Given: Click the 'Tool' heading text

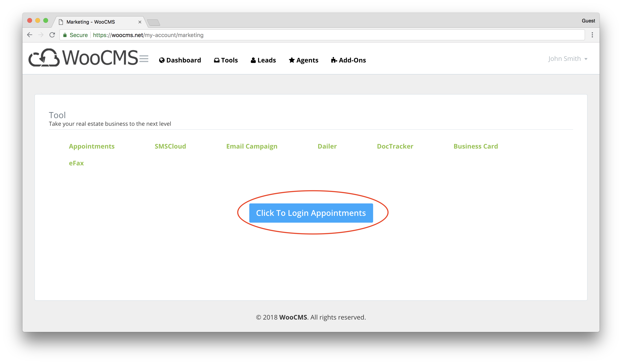Looking at the screenshot, I should coord(57,115).
